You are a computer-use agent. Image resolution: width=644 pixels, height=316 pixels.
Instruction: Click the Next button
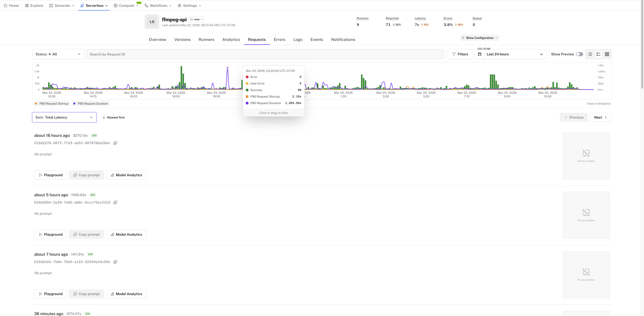[x=600, y=117]
